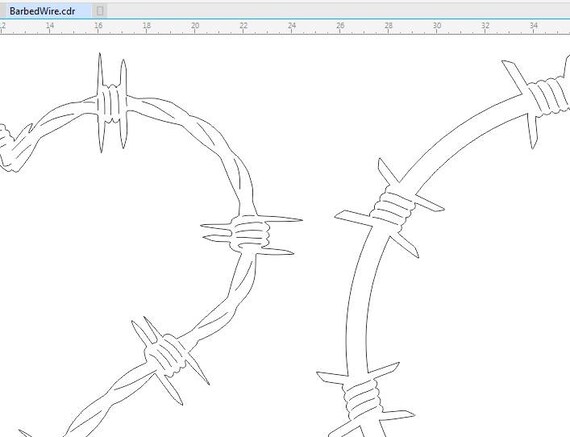The width and height of the screenshot is (570, 437).
Task: Click the empty tab bar area beside the document tab
Action: tap(338, 11)
